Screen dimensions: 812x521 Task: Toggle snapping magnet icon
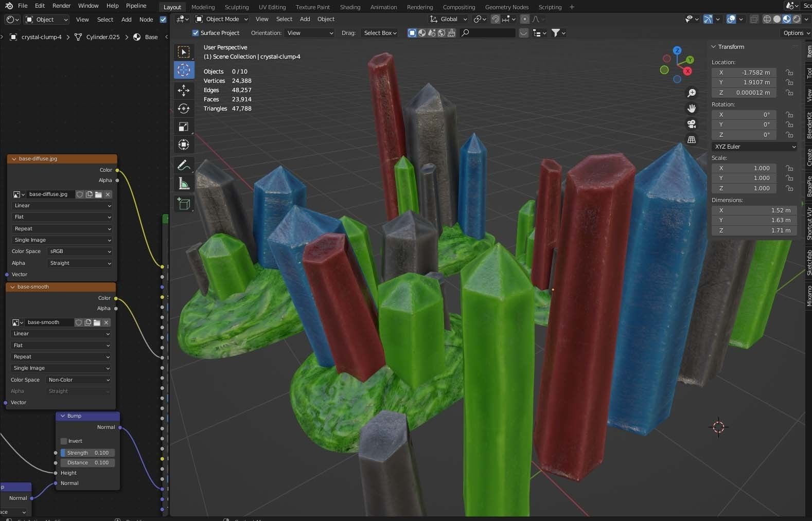click(x=495, y=19)
